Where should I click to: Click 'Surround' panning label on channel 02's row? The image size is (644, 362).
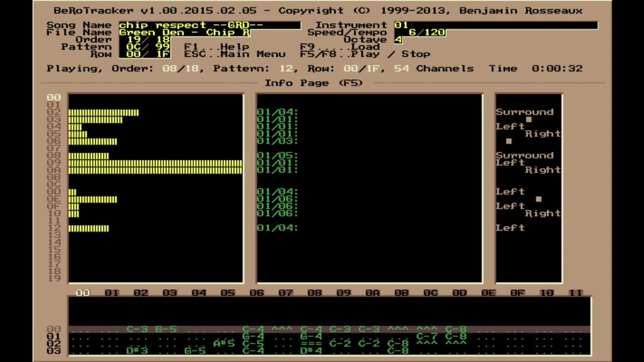tap(525, 112)
